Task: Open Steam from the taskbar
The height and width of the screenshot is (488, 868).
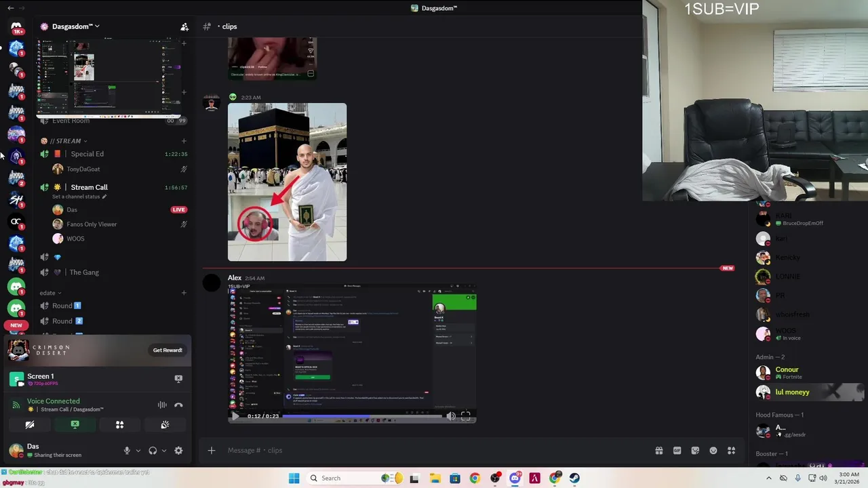Action: point(574,478)
